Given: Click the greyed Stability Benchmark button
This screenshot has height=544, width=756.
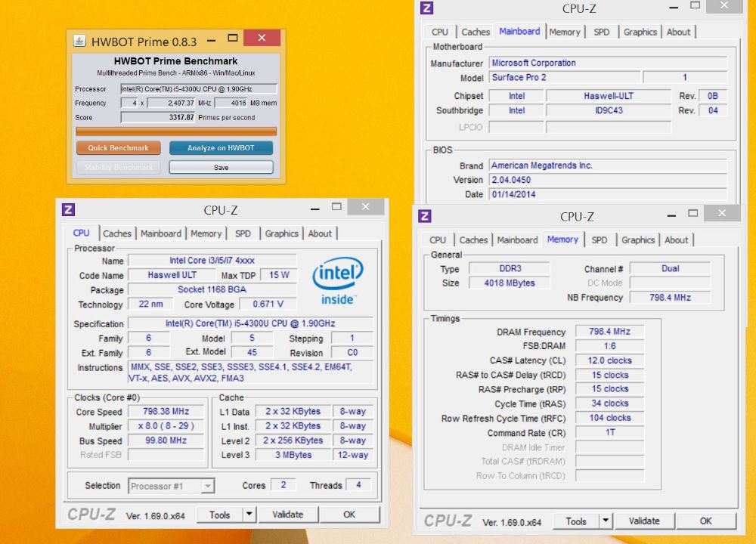Looking at the screenshot, I should (x=118, y=167).
